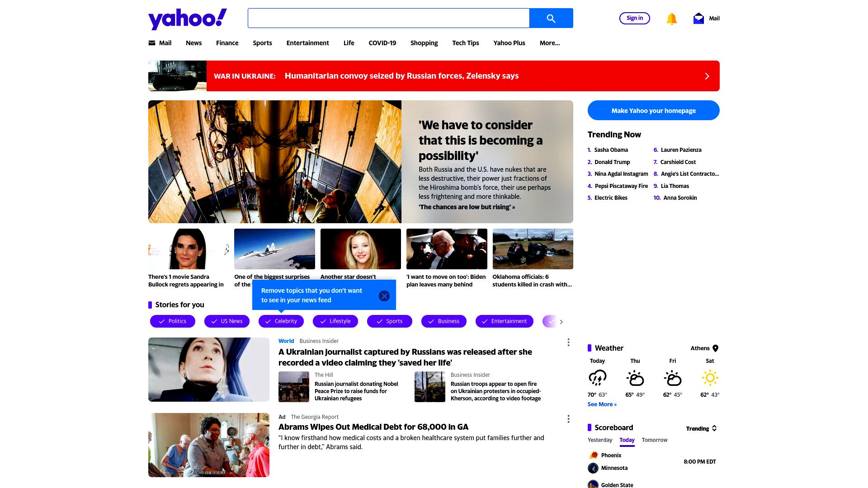Click the blue search magnifier button
This screenshot has width=868, height=488.
coord(551,18)
